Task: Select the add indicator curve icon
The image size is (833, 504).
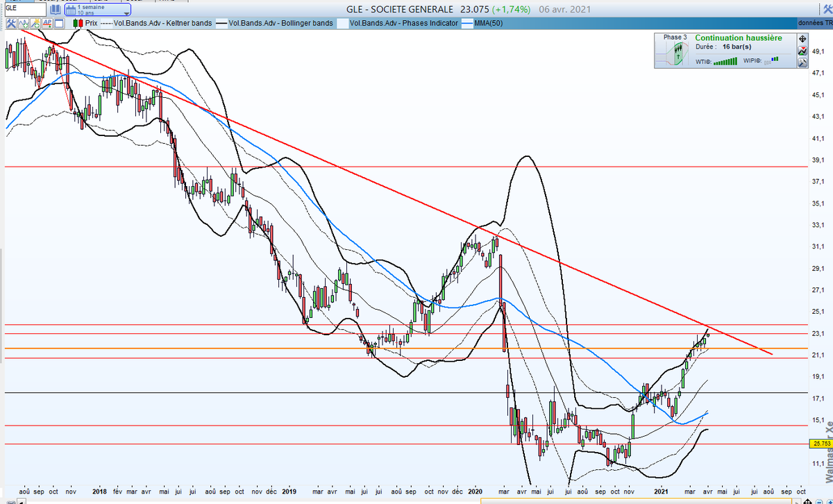Action: pos(22,23)
